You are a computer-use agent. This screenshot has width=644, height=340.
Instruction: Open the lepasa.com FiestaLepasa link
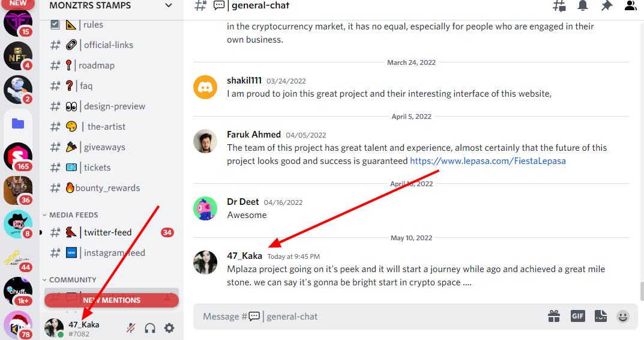pos(488,161)
